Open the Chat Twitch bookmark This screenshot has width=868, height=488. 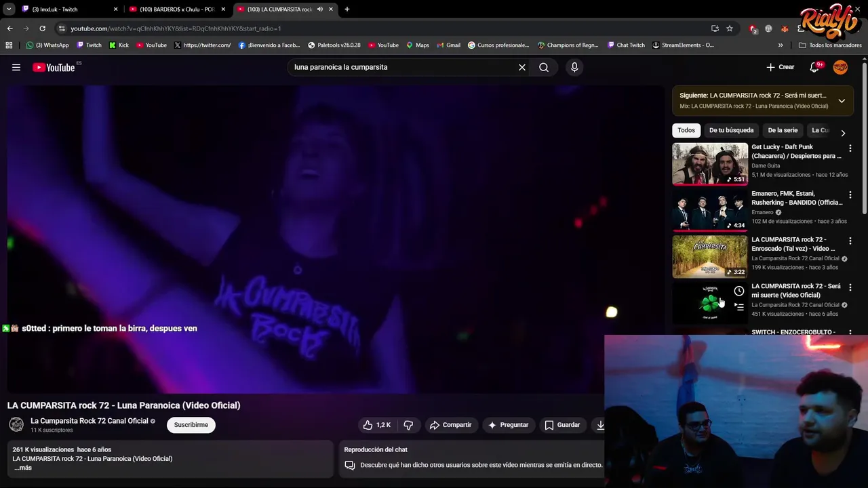tap(626, 45)
